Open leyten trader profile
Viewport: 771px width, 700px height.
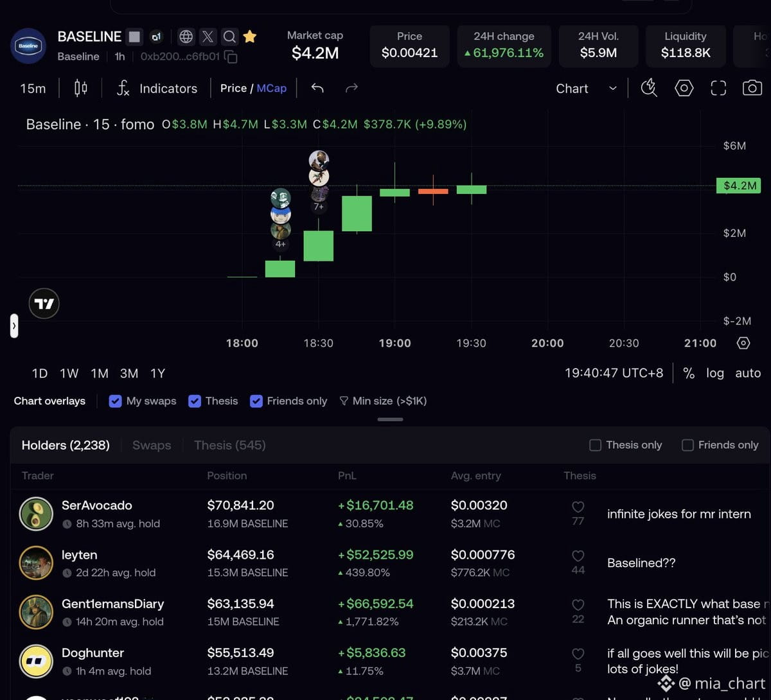pos(80,555)
